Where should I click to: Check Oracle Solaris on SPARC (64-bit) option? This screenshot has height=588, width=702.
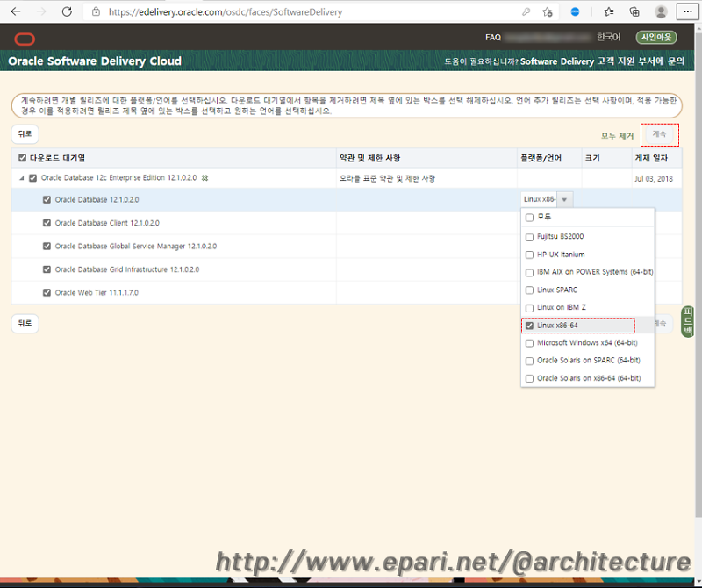point(529,361)
